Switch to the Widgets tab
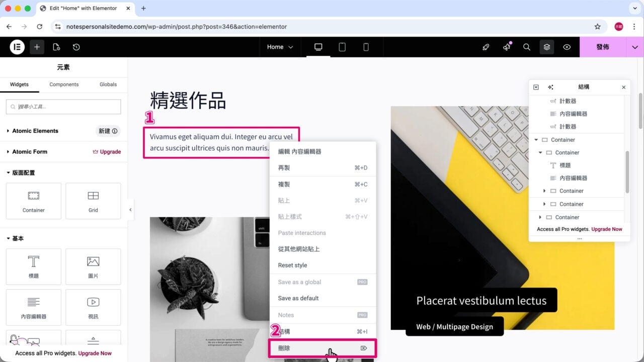Image resolution: width=644 pixels, height=362 pixels. pos(19,84)
